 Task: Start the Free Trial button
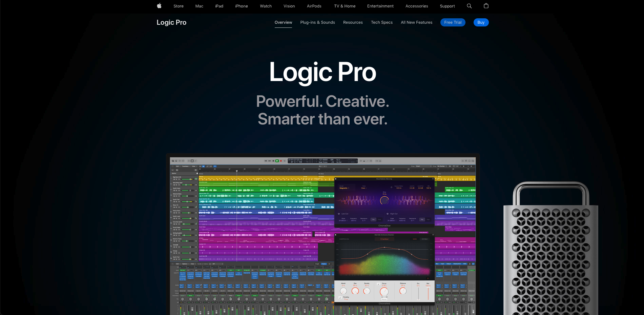tap(453, 22)
